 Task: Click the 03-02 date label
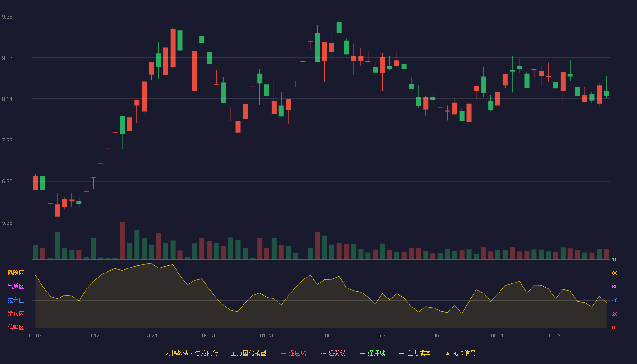click(35, 335)
